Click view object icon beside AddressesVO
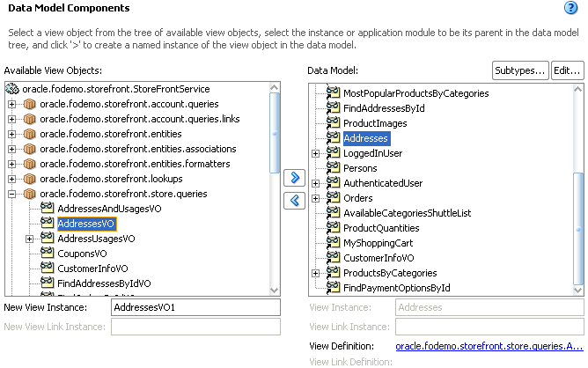The height and width of the screenshot is (368, 588). [47, 223]
